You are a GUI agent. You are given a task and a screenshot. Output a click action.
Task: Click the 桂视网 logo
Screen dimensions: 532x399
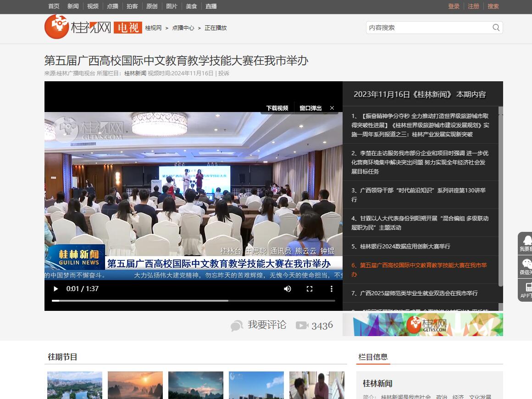click(x=78, y=27)
